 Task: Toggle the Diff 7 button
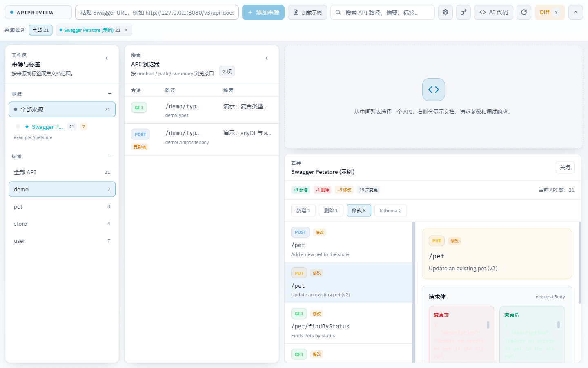point(550,12)
